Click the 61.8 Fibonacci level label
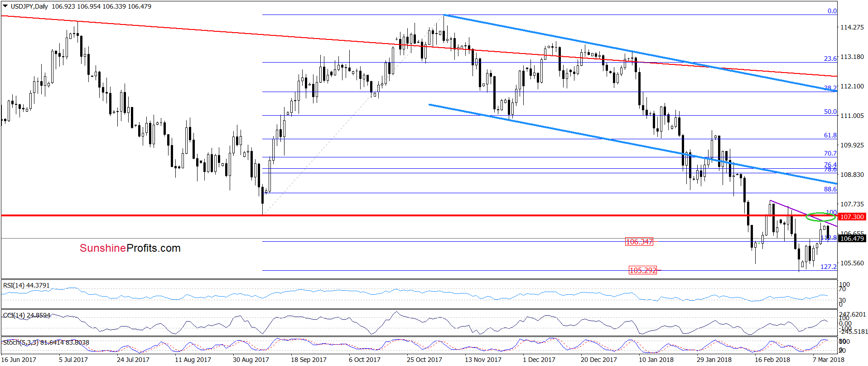 coord(830,135)
